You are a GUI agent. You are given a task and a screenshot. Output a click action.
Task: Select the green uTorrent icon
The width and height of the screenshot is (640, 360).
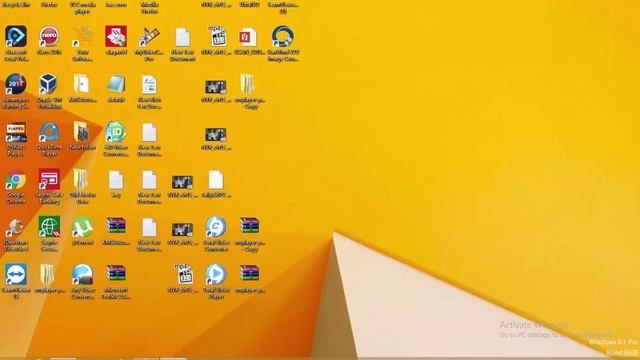[x=82, y=227]
